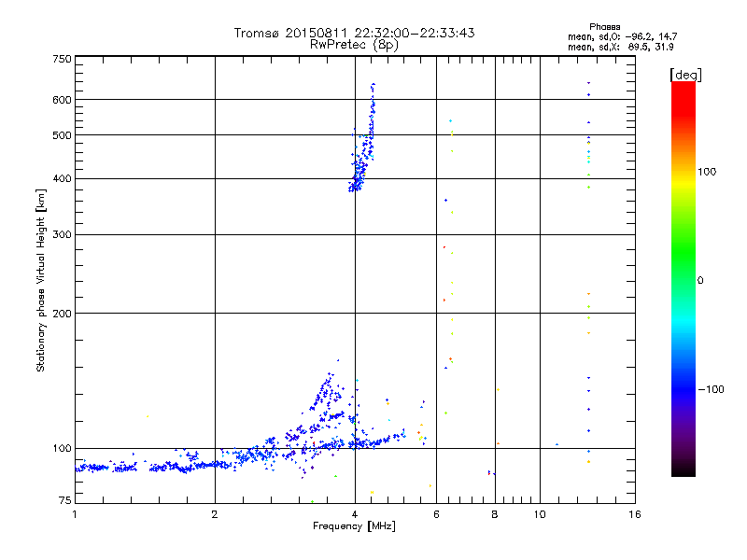The image size is (747, 560).
Task: Click the 600 km height tick label
Action: [62, 100]
